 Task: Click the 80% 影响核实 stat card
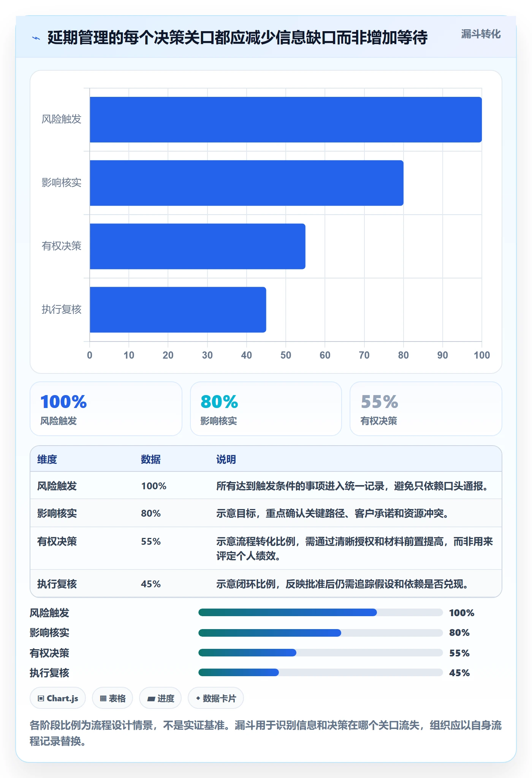click(266, 409)
